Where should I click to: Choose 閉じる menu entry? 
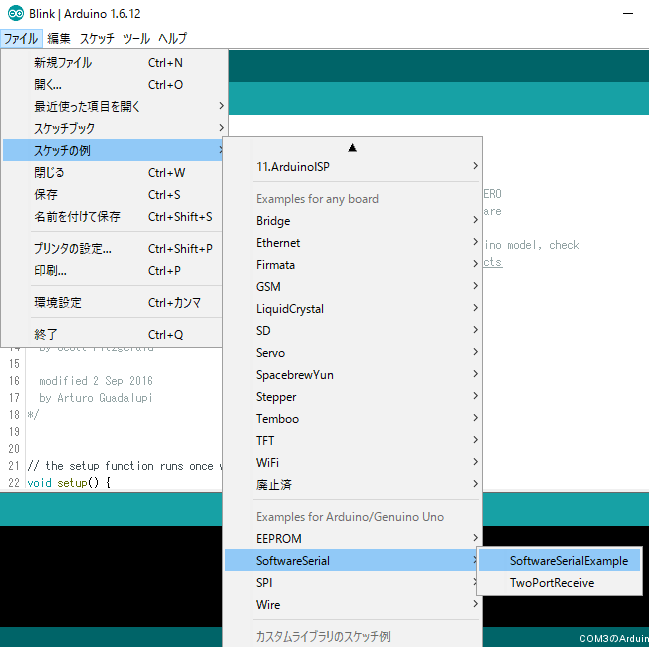click(113, 173)
